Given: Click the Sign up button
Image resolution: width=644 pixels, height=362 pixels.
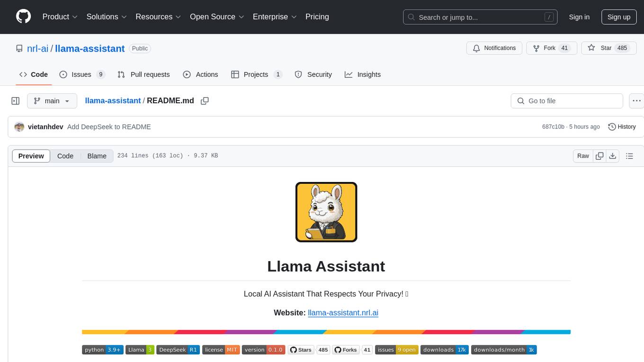Looking at the screenshot, I should (619, 17).
